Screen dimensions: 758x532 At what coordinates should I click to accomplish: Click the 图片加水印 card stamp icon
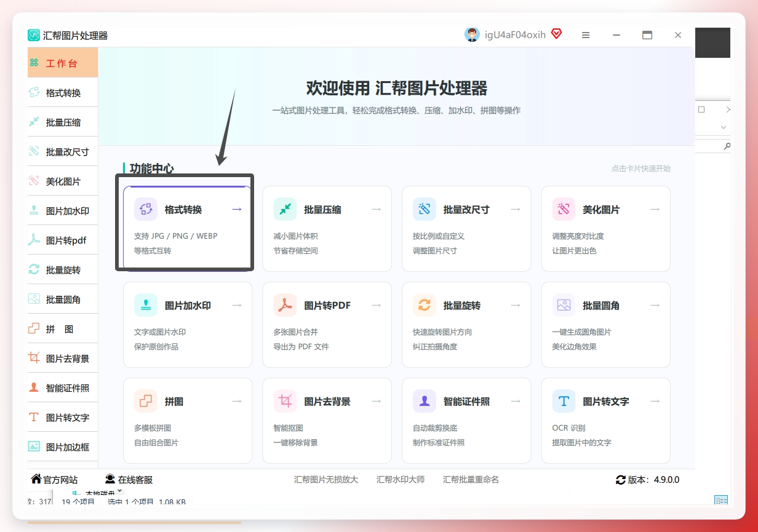point(146,305)
